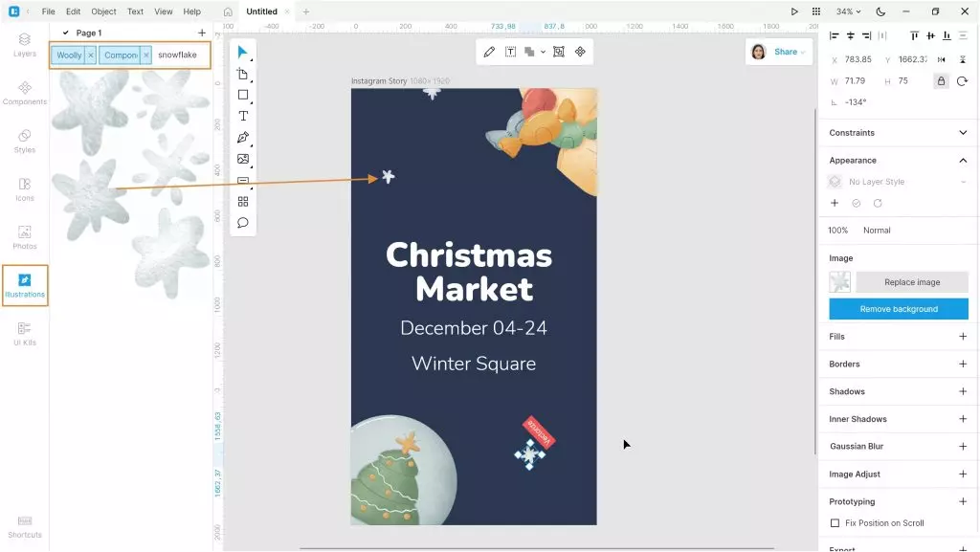This screenshot has height=552, width=980.
Task: Align selection to left edge
Action: pyautogui.click(x=835, y=35)
